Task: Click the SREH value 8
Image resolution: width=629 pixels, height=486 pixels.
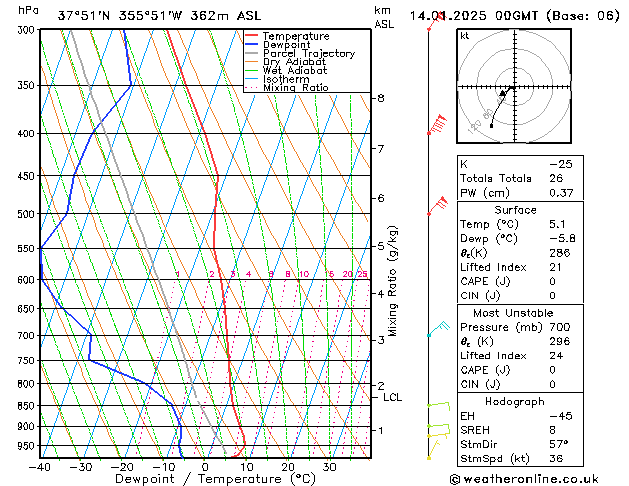Action: (552, 430)
